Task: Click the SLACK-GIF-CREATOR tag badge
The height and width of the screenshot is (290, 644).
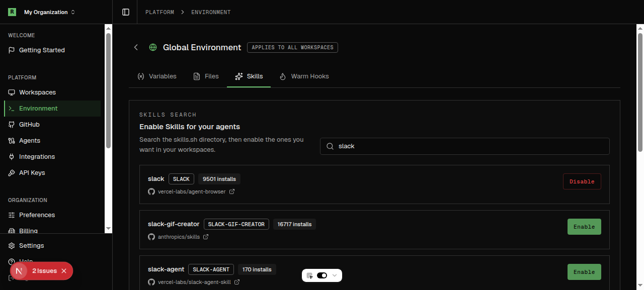Action: click(236, 224)
